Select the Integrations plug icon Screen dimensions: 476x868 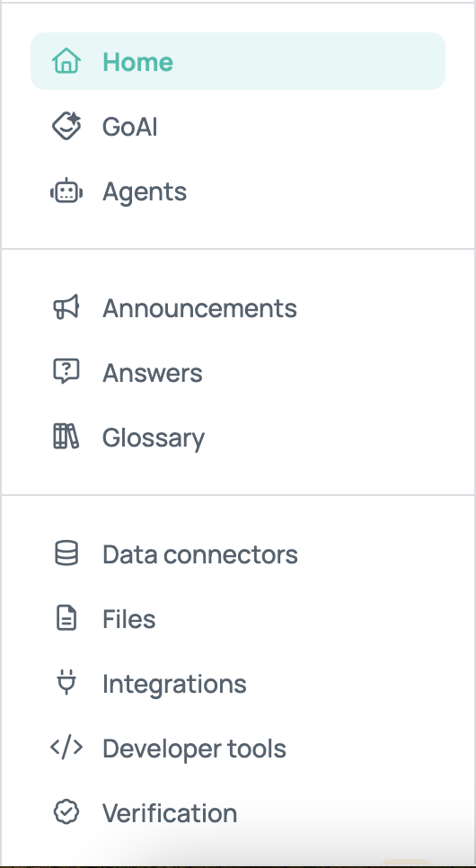point(66,682)
